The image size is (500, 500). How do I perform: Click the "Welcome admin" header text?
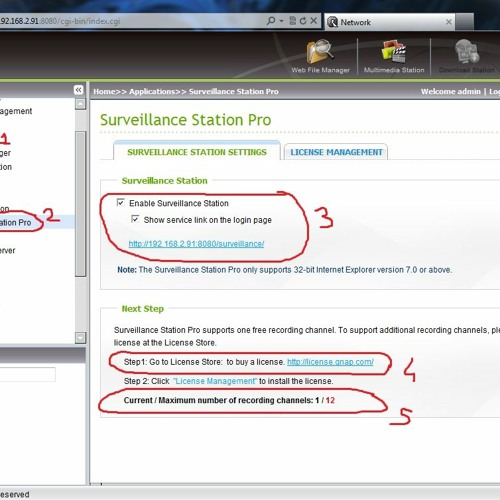451,91
